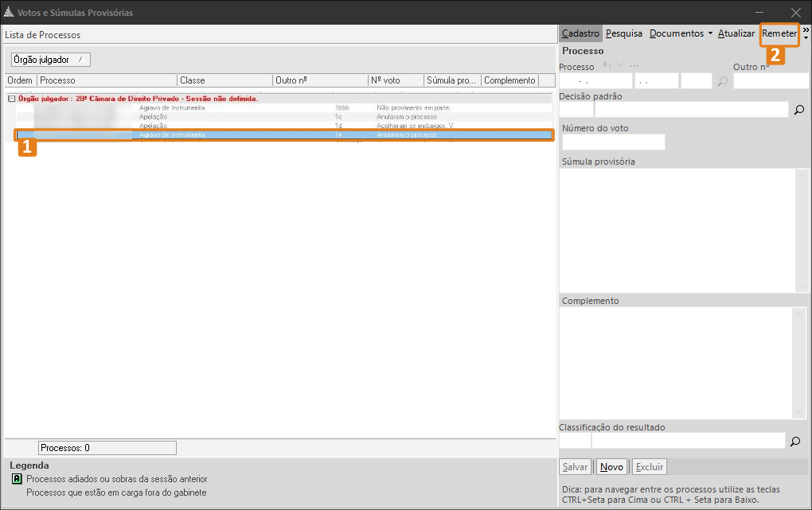Click Remeter in the toolbar
The image size is (812, 510).
click(779, 33)
